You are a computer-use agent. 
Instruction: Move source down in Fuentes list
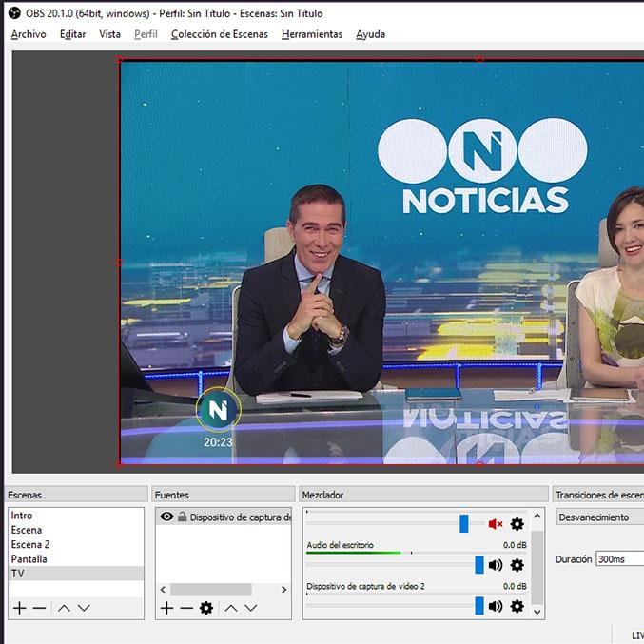pos(251,608)
